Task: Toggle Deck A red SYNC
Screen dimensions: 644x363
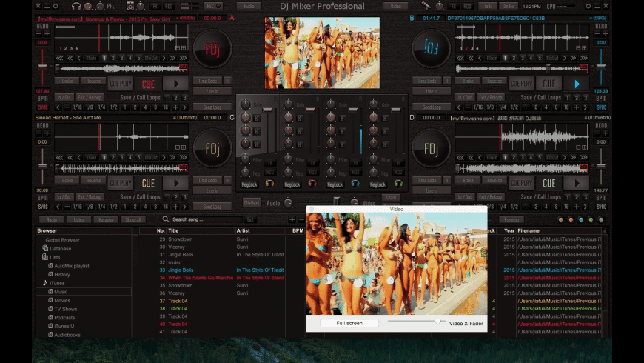Action: click(x=43, y=107)
